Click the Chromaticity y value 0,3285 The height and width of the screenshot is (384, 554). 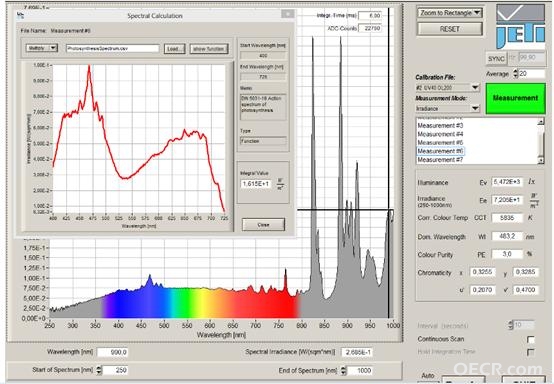tap(525, 272)
